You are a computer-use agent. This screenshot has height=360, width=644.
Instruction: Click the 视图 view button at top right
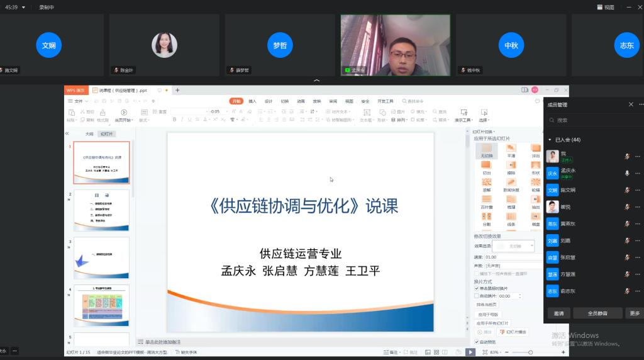point(606,7)
